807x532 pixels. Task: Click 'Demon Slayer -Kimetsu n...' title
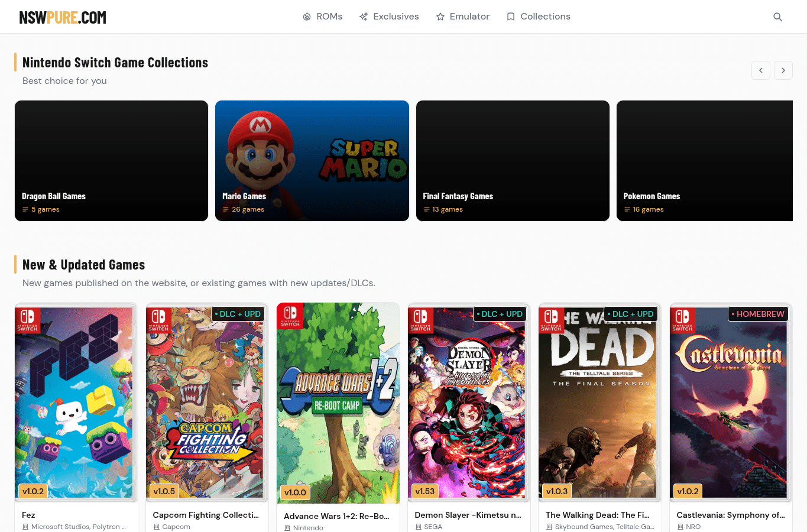(x=468, y=515)
